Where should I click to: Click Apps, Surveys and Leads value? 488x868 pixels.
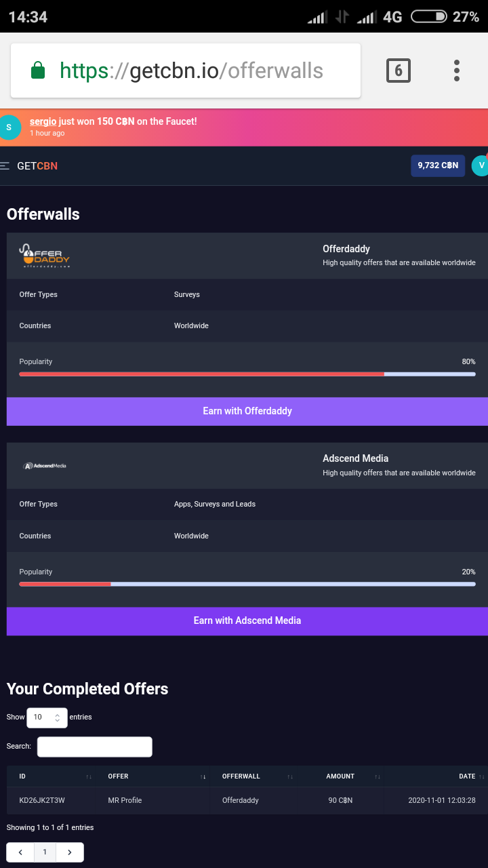[x=215, y=504]
